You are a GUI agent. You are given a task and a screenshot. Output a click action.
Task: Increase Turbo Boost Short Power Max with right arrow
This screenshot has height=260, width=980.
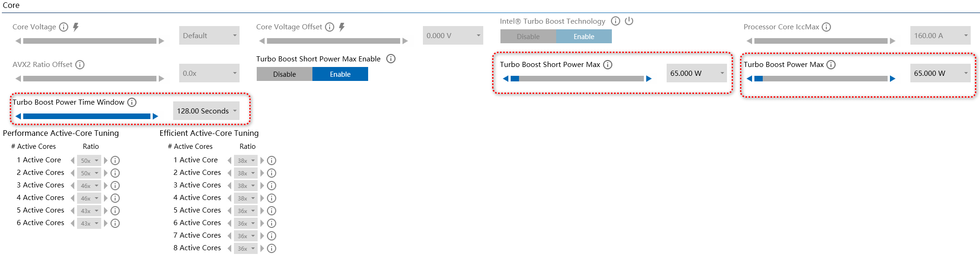pos(649,79)
